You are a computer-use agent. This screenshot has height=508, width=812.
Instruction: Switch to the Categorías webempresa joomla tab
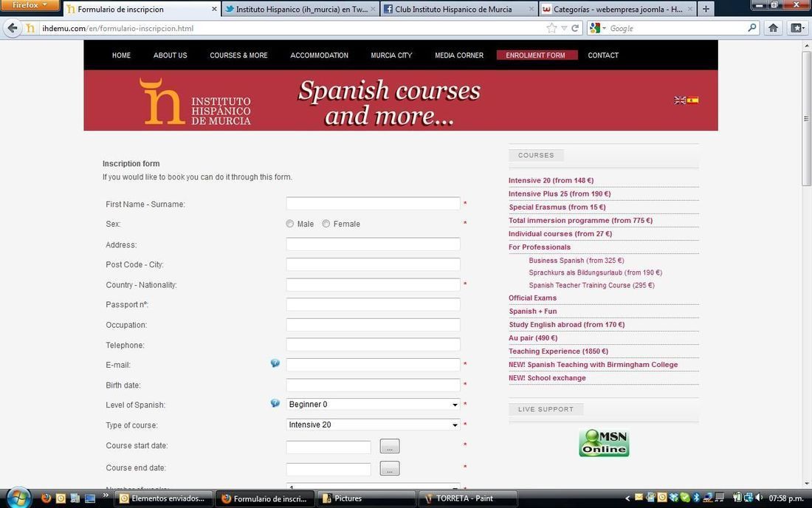(x=618, y=9)
